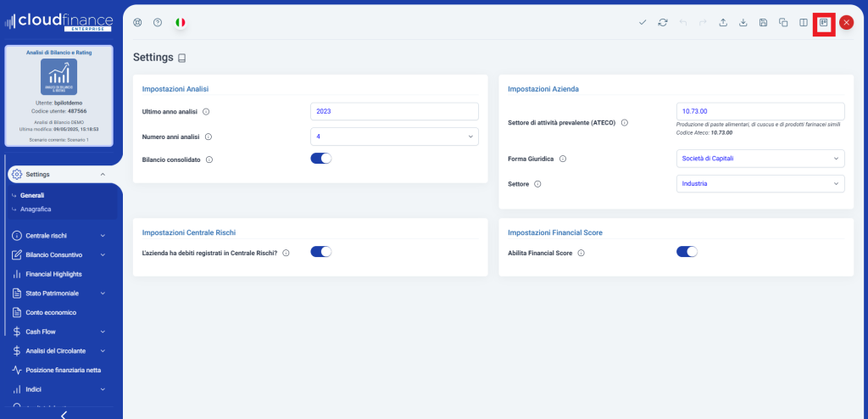Viewport: 868px width, 419px height.
Task: Click the duplicate copy icon
Action: [x=783, y=23]
